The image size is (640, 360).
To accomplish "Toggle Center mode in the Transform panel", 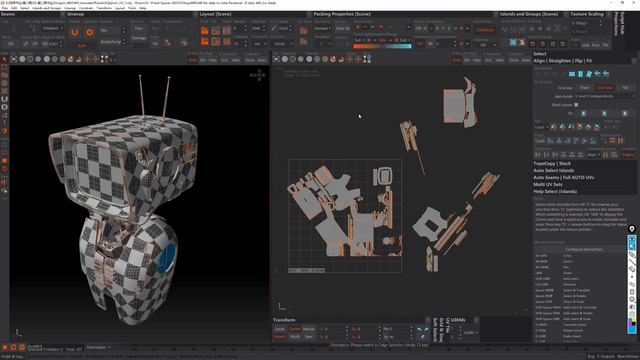I will click(x=295, y=329).
